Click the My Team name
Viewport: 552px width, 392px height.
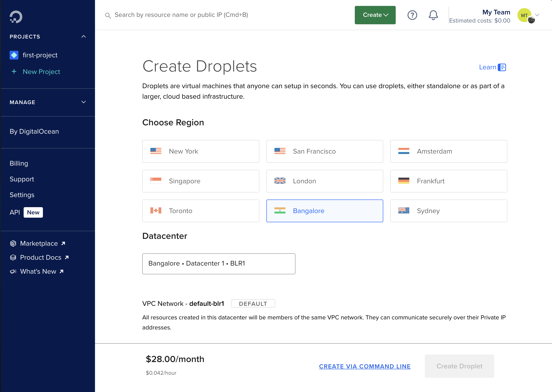click(x=496, y=12)
